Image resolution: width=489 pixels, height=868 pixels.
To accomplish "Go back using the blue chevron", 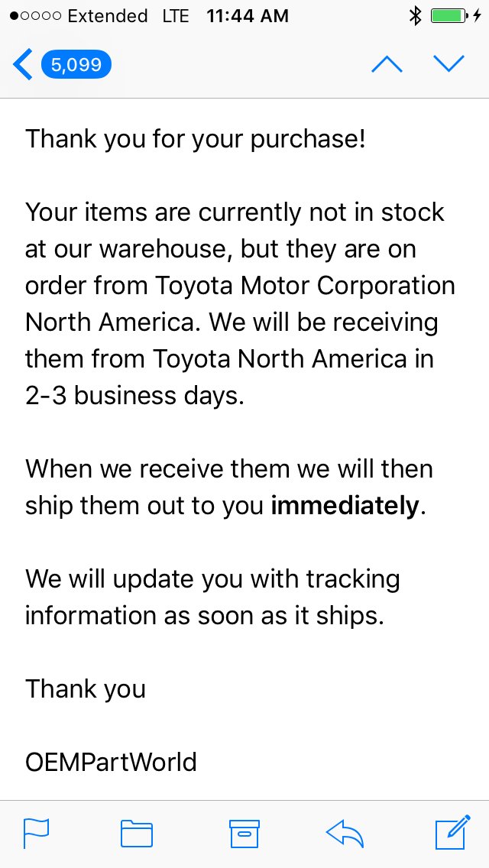I will (x=22, y=65).
